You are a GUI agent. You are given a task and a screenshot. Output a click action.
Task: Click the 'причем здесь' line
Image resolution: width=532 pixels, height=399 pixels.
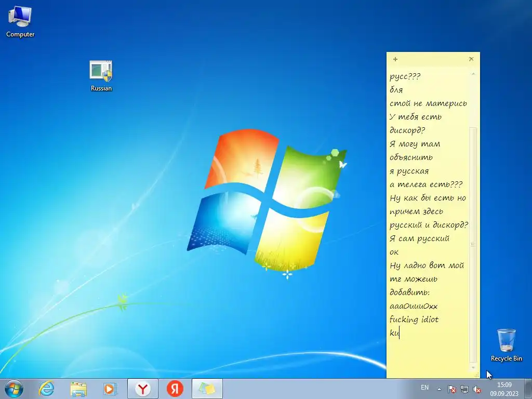(x=416, y=211)
